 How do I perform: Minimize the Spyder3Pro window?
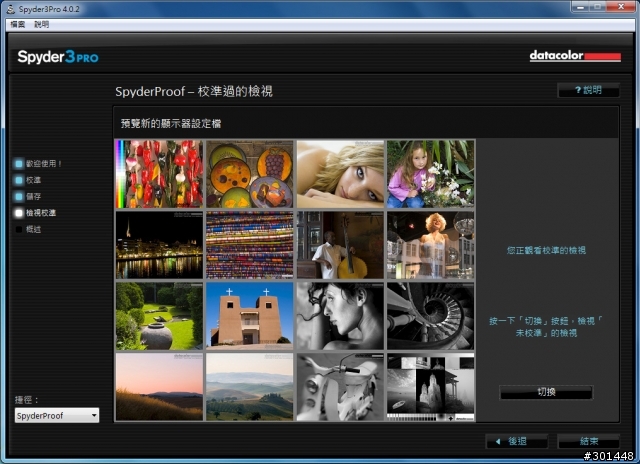coord(580,7)
